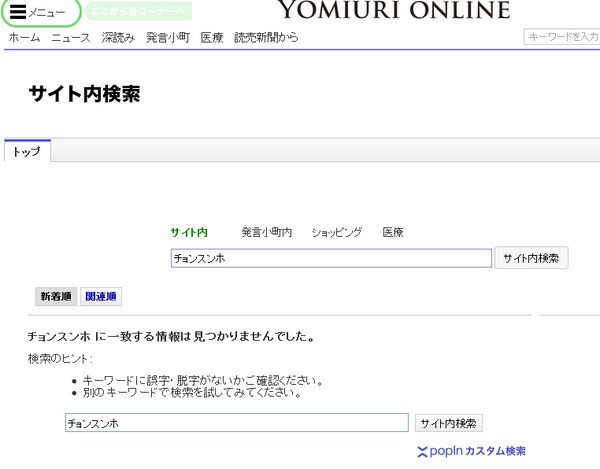This screenshot has width=600, height=469.
Task: Click the YOMIURI ONLINE logo
Action: [392, 11]
